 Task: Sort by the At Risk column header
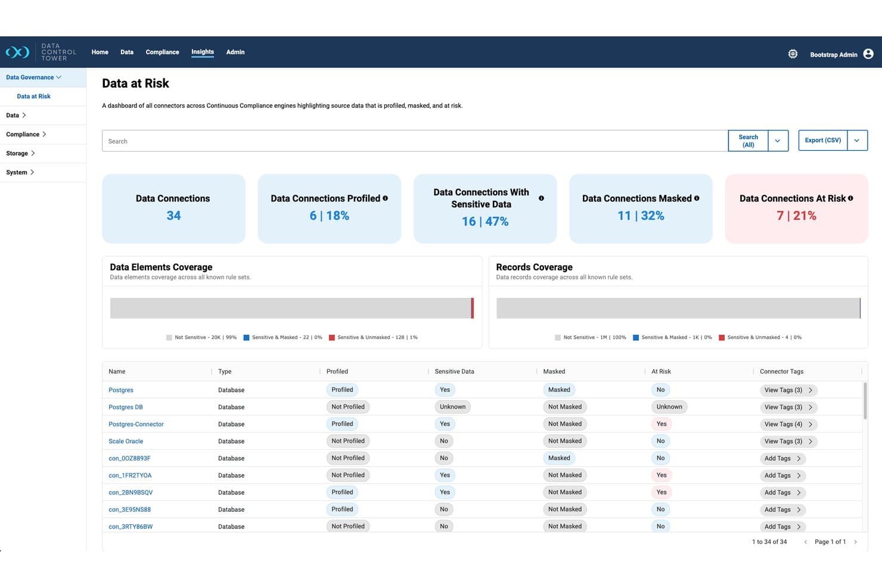[x=661, y=372]
